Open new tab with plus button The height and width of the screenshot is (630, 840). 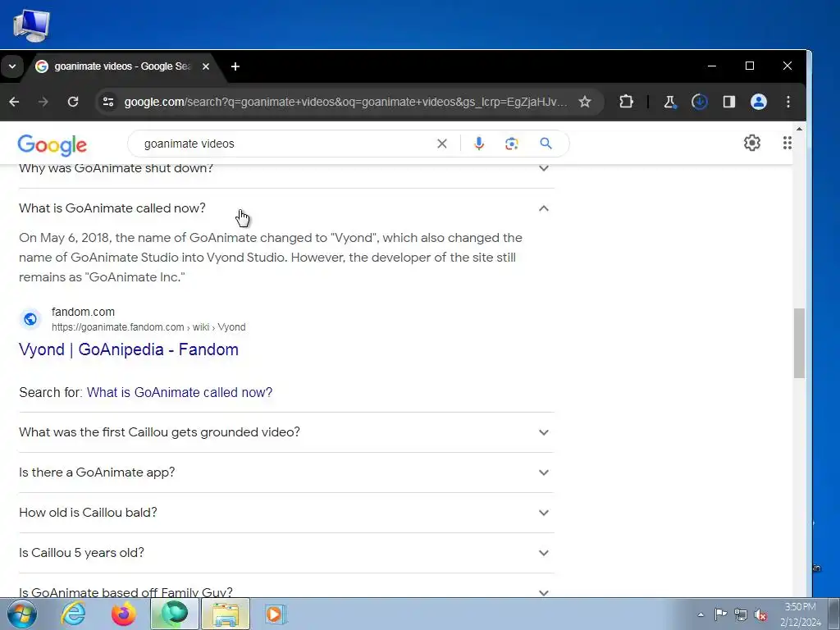235,66
